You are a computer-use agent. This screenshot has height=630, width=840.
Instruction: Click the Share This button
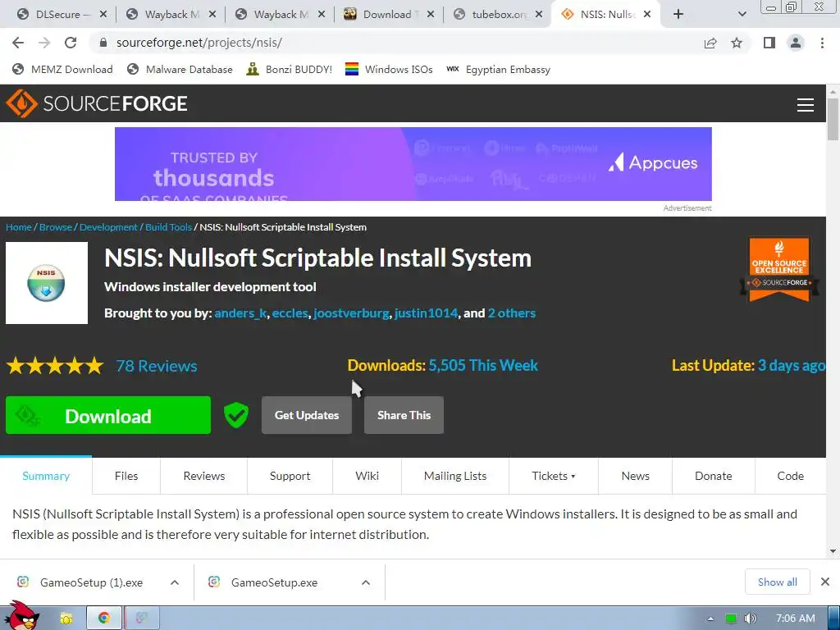click(404, 415)
